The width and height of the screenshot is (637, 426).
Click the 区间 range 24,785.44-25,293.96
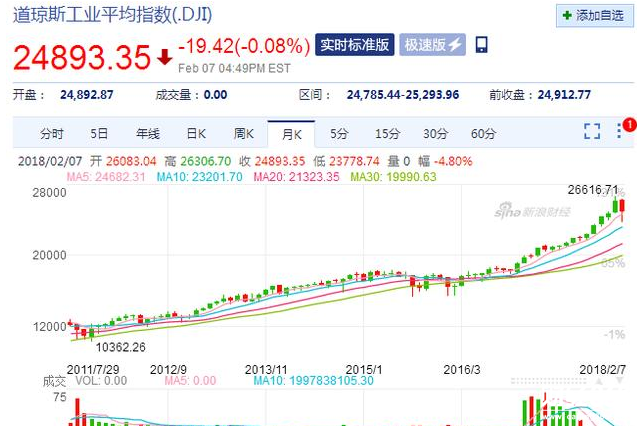click(x=403, y=95)
